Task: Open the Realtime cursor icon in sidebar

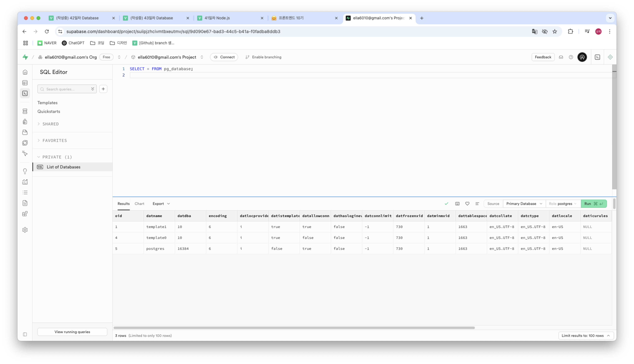Action: point(25,153)
